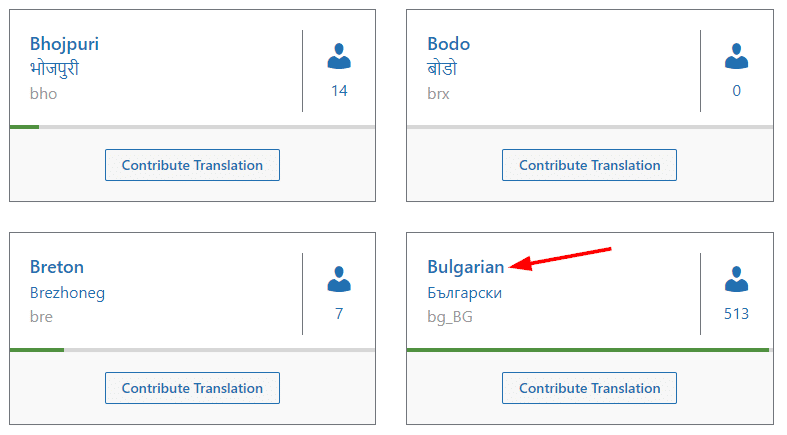The height and width of the screenshot is (435, 787).
Task: Open the Bulgarian language link
Action: (465, 267)
